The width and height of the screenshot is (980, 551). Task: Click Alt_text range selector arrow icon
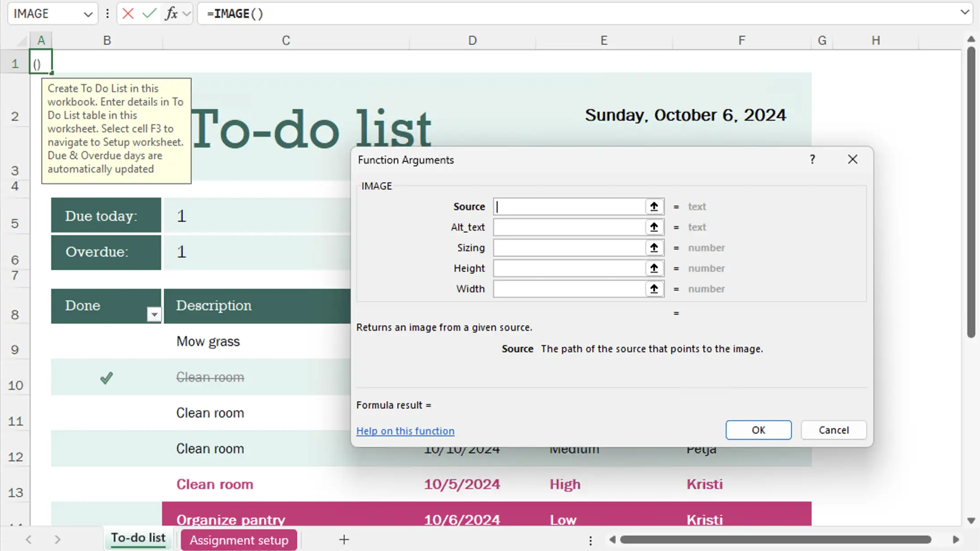pos(654,227)
